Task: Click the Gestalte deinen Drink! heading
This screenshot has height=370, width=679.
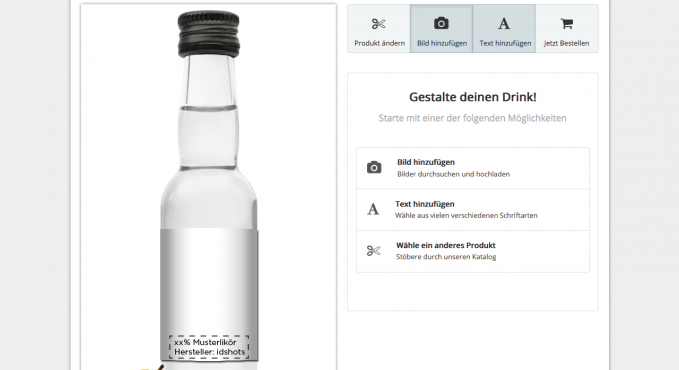Action: point(472,97)
